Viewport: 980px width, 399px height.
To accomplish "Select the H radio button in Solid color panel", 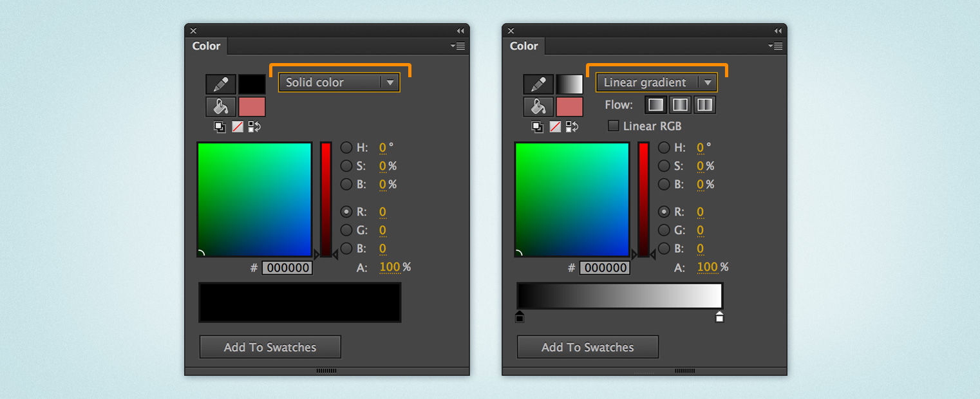I will 346,148.
